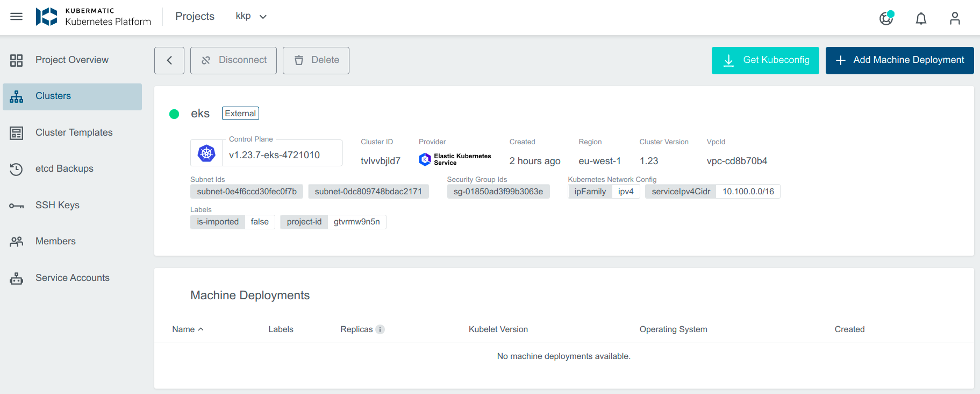Viewport: 980px width, 394px height.
Task: Click the green cluster status indicator
Action: pos(174,114)
